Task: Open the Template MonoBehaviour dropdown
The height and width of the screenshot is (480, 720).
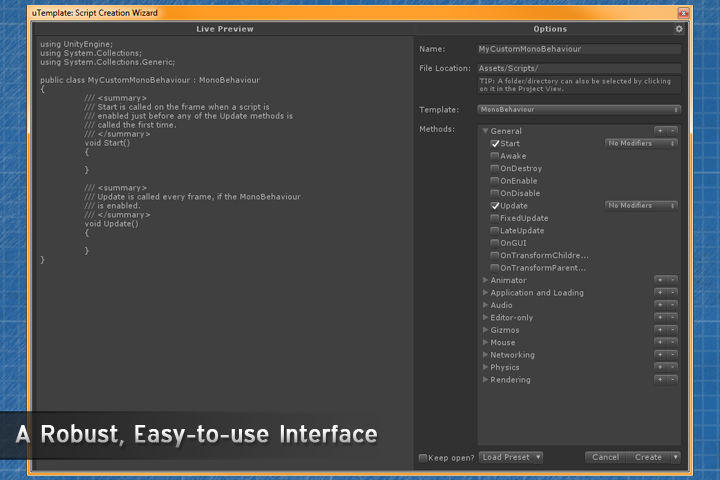Action: (x=579, y=109)
